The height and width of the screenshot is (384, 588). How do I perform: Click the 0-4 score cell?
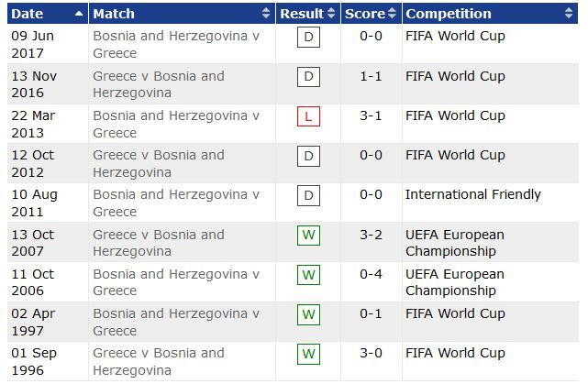click(x=371, y=274)
